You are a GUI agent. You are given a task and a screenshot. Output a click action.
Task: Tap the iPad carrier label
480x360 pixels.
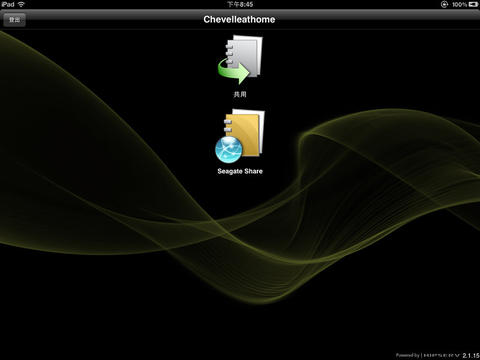coord(8,4)
